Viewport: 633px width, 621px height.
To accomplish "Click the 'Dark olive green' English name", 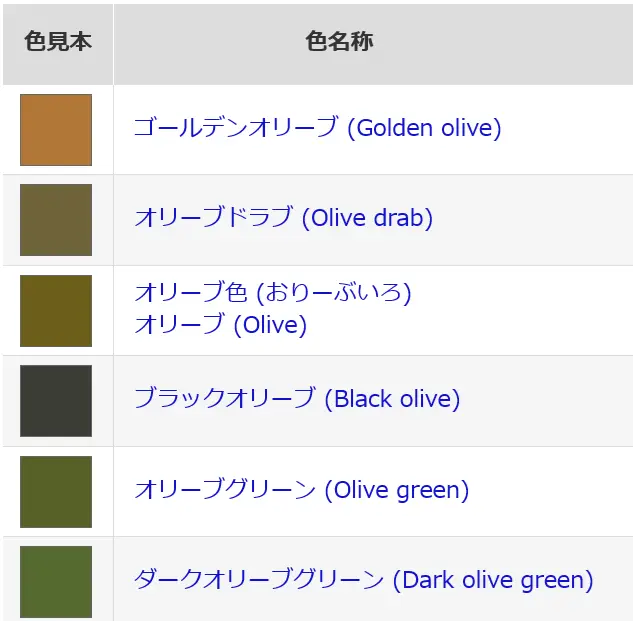I will pyautogui.click(x=493, y=581).
